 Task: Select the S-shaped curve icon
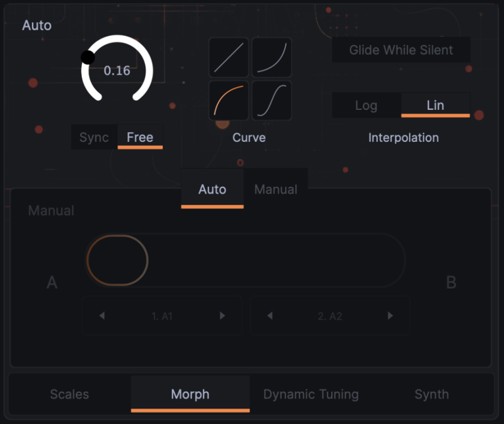tap(272, 100)
